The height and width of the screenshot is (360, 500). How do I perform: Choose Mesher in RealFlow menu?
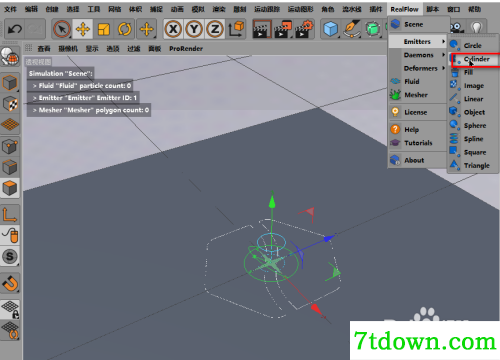[x=418, y=95]
